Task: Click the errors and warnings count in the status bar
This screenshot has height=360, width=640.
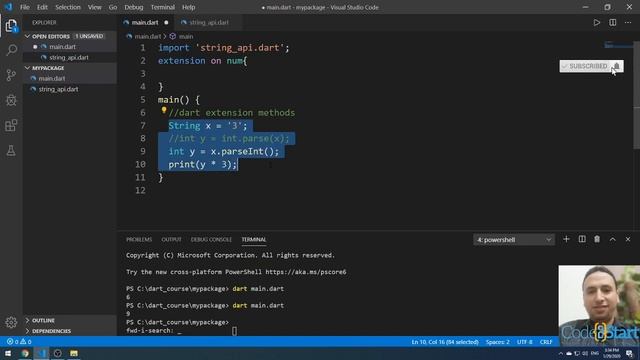Action: tap(19, 342)
